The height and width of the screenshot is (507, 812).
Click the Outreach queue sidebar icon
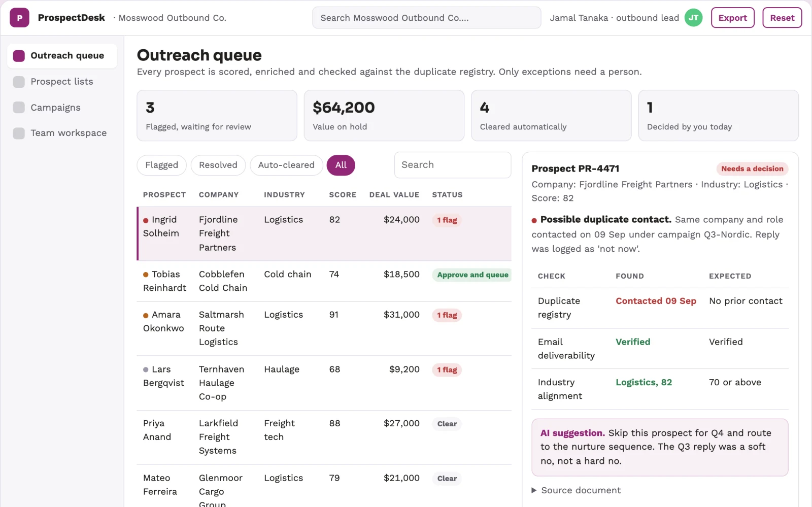tap(19, 56)
